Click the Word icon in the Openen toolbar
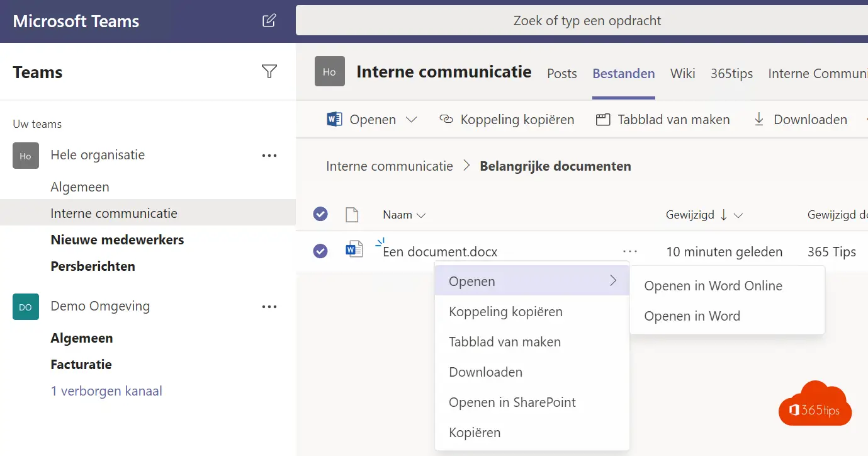The width and height of the screenshot is (868, 456). pyautogui.click(x=334, y=119)
